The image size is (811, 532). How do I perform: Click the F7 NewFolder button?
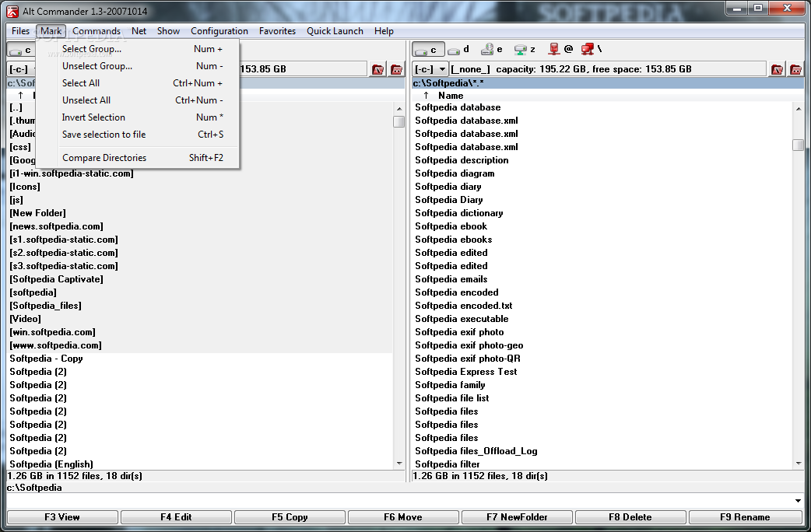[517, 517]
